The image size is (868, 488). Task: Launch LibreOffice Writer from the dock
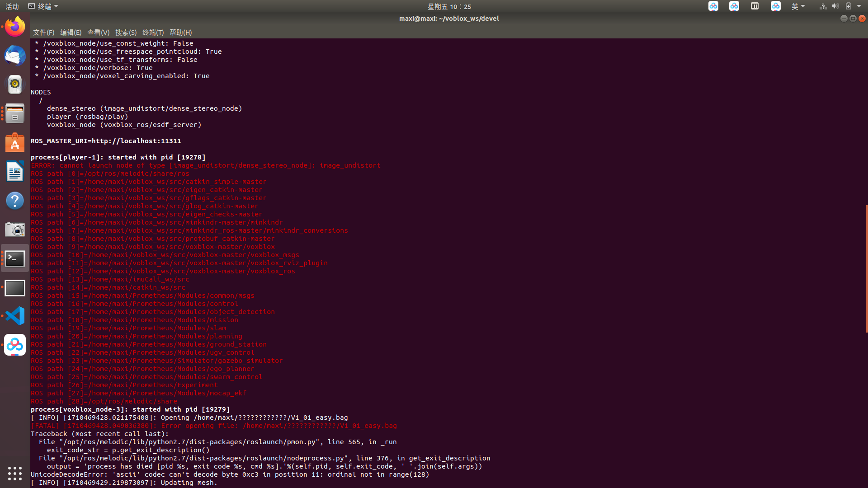pos(15,172)
